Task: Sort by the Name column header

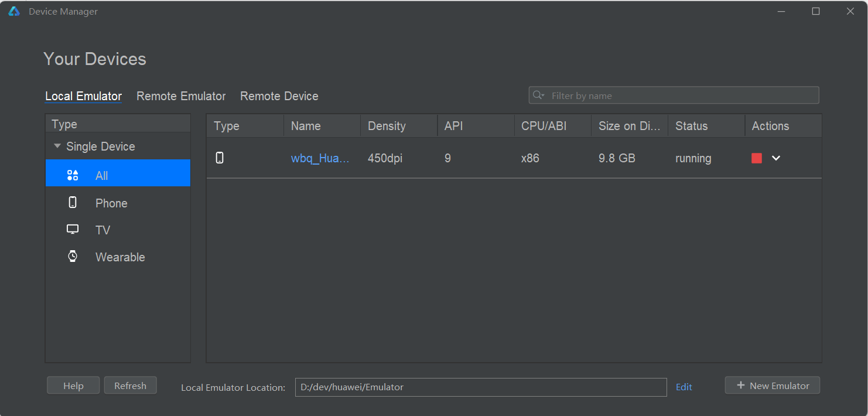Action: [x=322, y=126]
